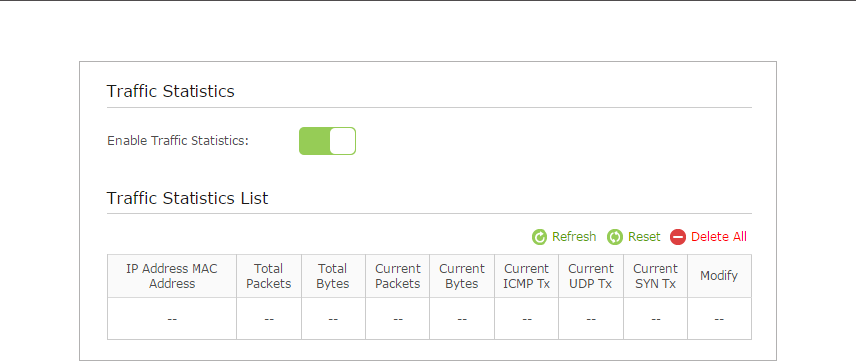Click the Refresh text link
The image size is (856, 361).
pyautogui.click(x=574, y=236)
